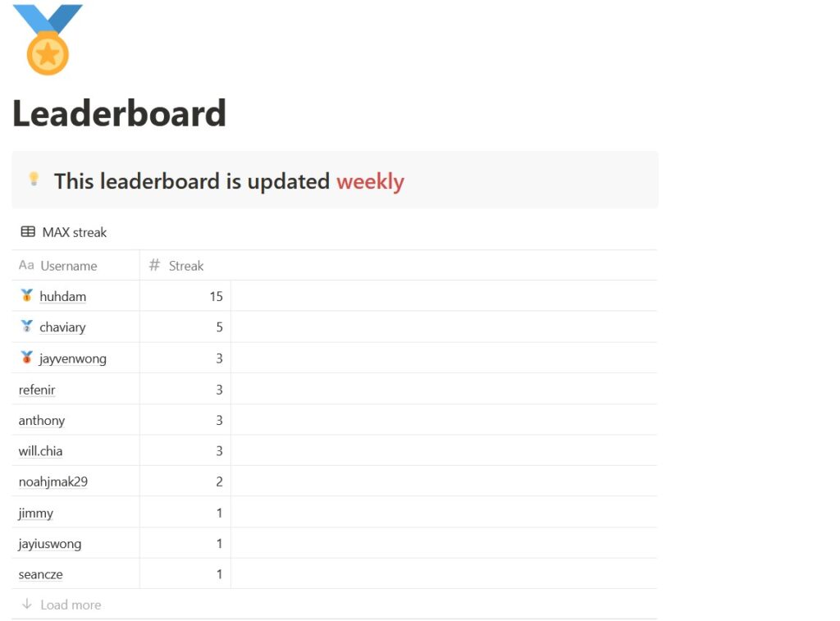Select the streak value 15 cell
840x621 pixels.
tap(185, 296)
